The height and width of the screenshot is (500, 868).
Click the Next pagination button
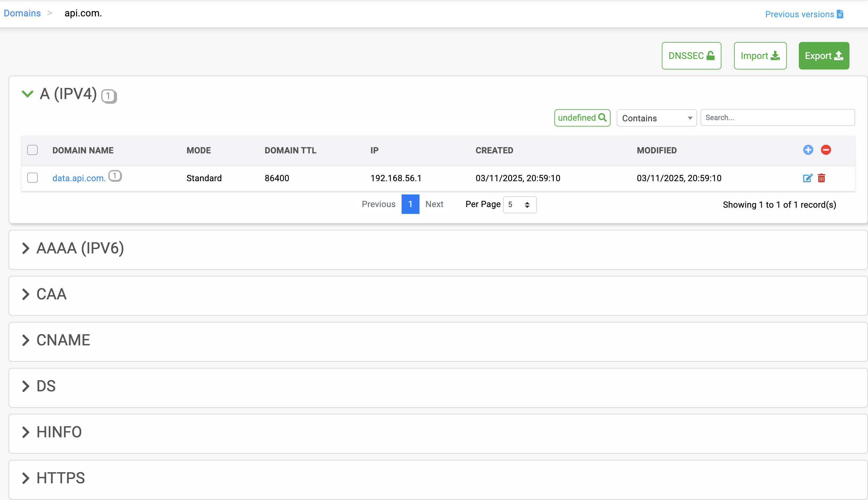coord(434,204)
